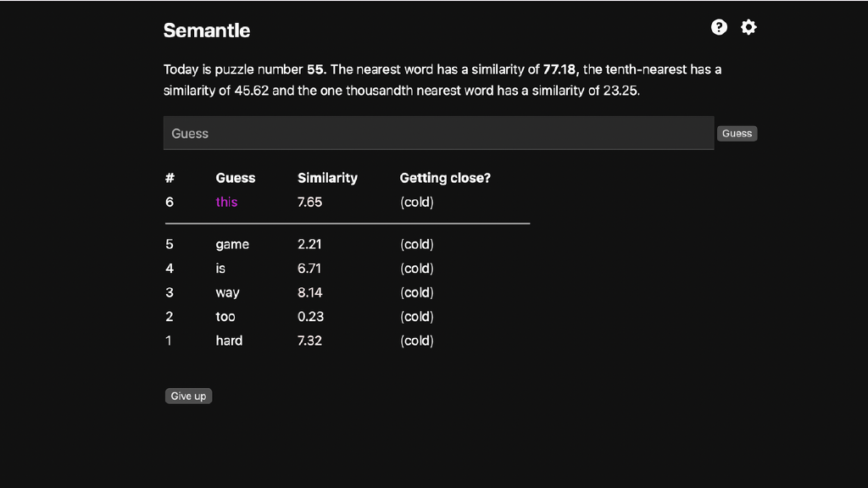The width and height of the screenshot is (868, 488).
Task: Select the guessed word 'way'
Action: click(227, 292)
